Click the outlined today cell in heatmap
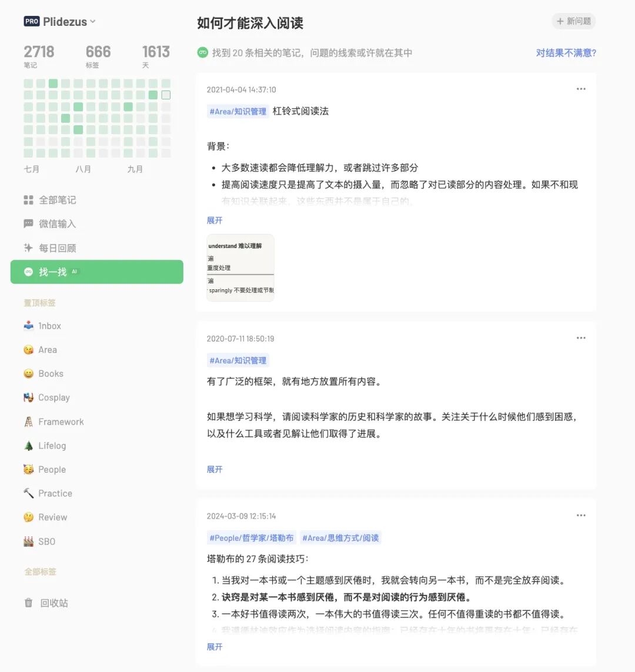This screenshot has height=672, width=635. 166,95
